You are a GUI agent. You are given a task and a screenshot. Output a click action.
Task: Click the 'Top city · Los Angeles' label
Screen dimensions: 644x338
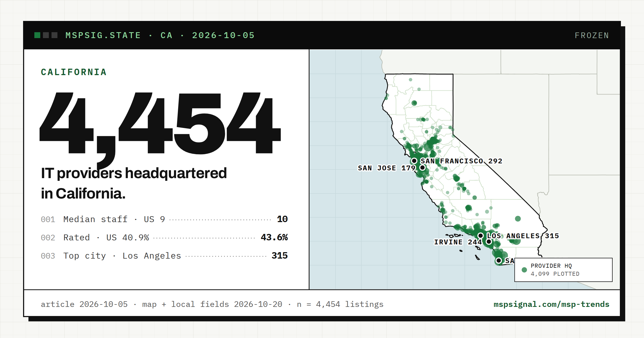pyautogui.click(x=122, y=256)
